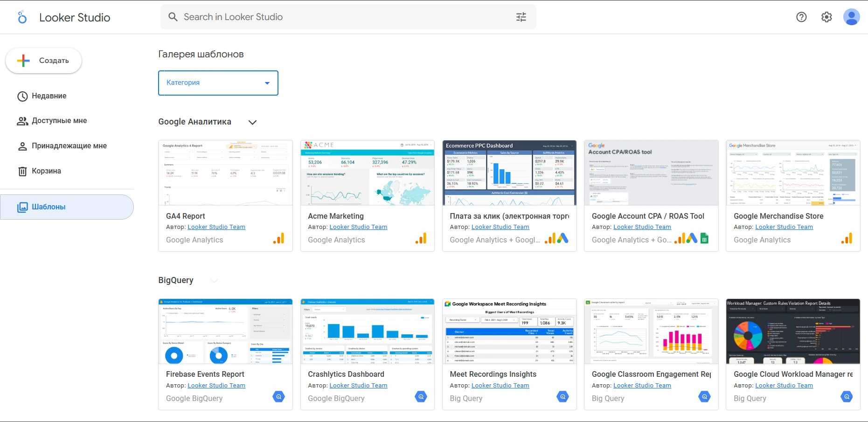Click the GA4 Report title
Image resolution: width=868 pixels, height=422 pixels.
click(186, 216)
